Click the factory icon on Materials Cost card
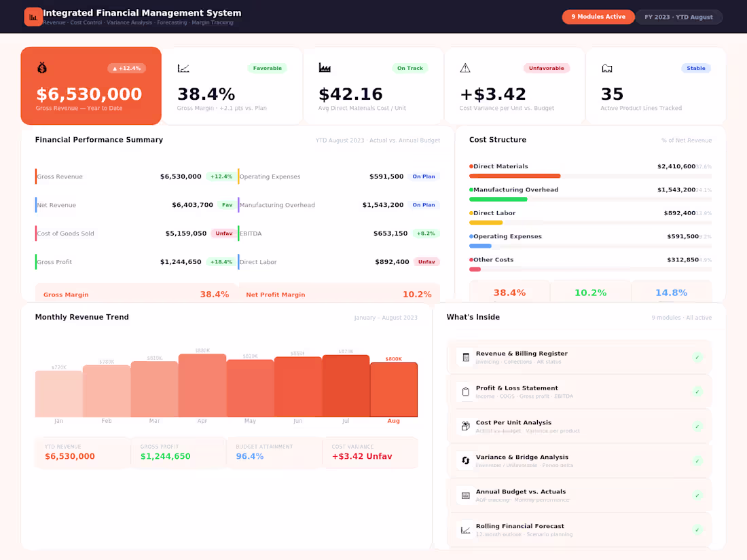Screen dimensions: 747x560 [x=325, y=68]
